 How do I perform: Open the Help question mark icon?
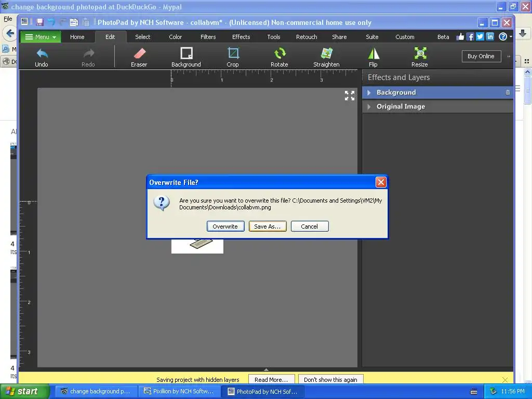(x=503, y=37)
